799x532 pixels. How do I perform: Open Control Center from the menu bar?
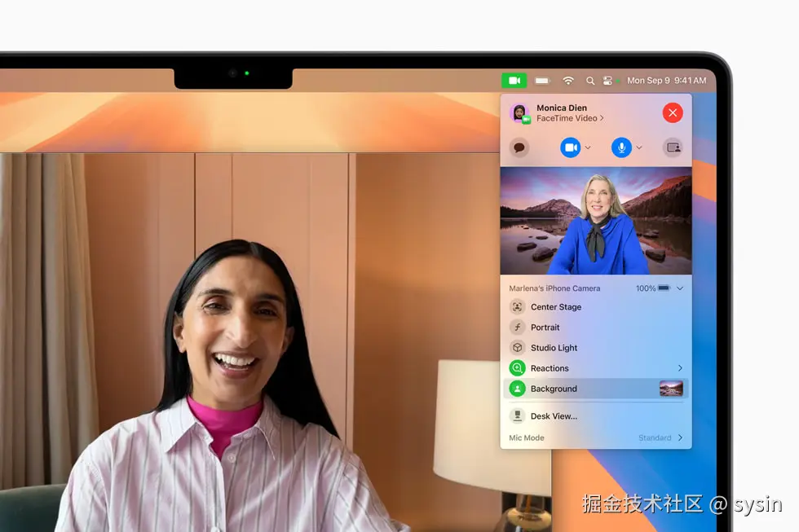point(608,80)
